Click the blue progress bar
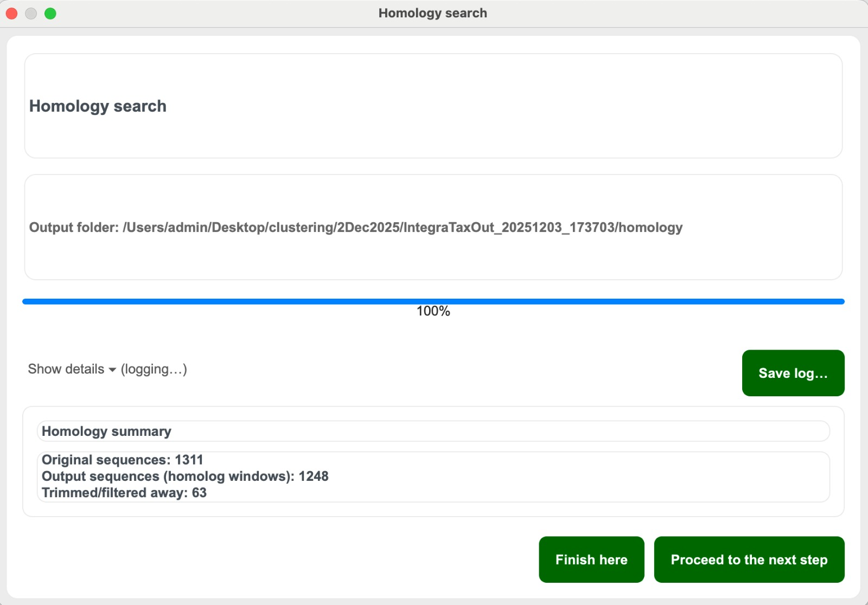 433,301
